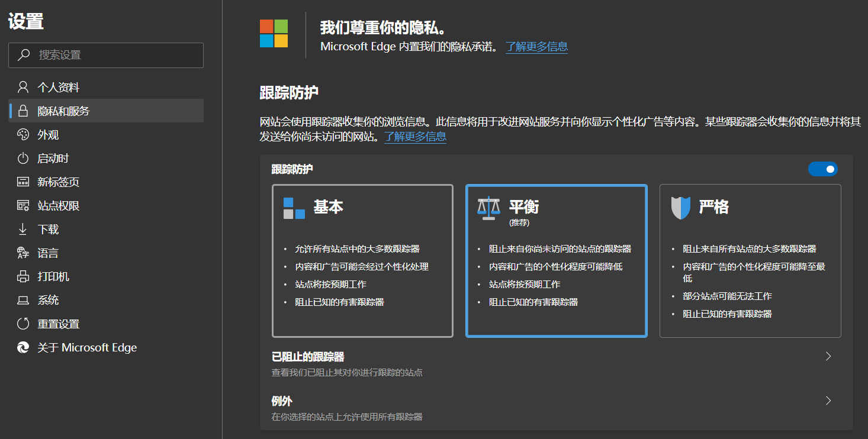
Task: Open 下载 settings page
Action: pyautogui.click(x=106, y=230)
